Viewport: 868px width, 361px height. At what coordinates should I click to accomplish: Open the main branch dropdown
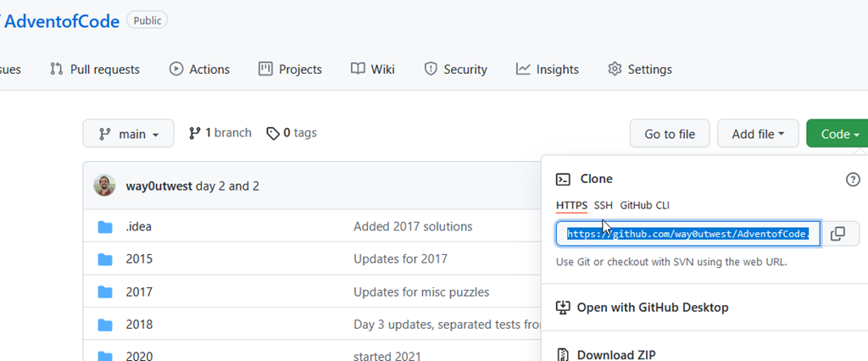point(128,134)
